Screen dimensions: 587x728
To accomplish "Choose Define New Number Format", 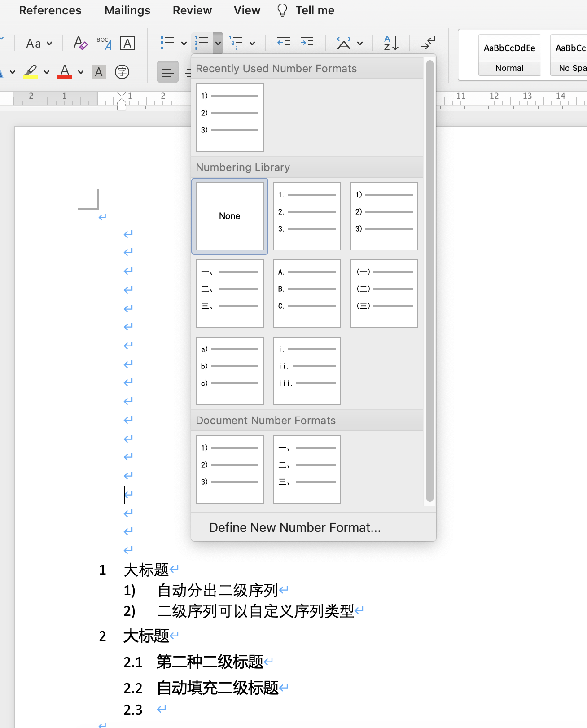I will (295, 527).
